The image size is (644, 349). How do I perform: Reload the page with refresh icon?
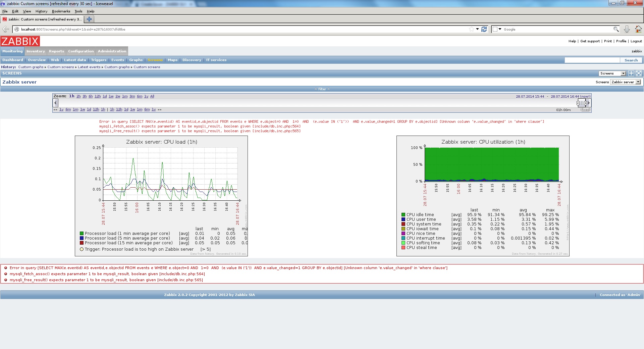click(x=484, y=29)
